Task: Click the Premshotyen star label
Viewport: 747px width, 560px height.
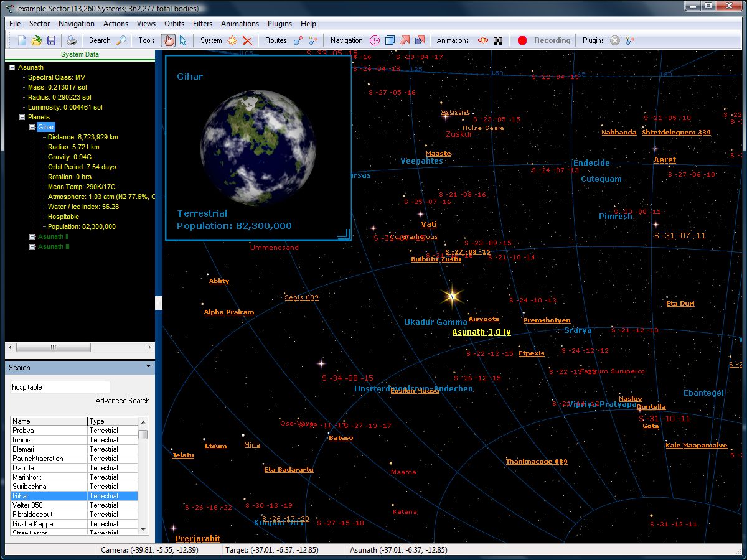Action: pyautogui.click(x=547, y=320)
